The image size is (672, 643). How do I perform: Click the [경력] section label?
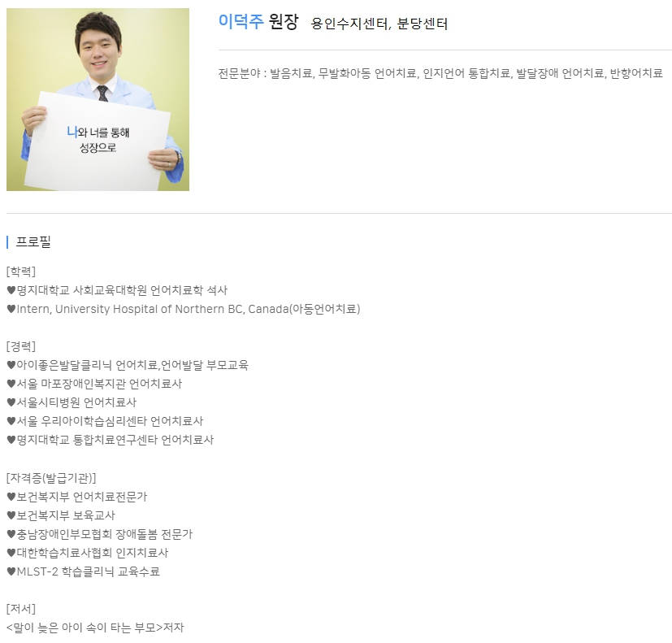point(21,346)
